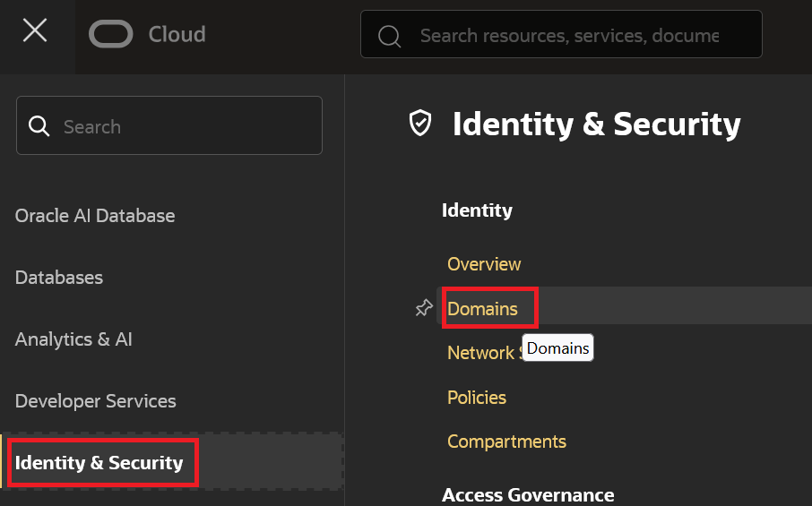Click the Cloud title text in the header
Image resolution: width=812 pixels, height=506 pixels.
(177, 34)
